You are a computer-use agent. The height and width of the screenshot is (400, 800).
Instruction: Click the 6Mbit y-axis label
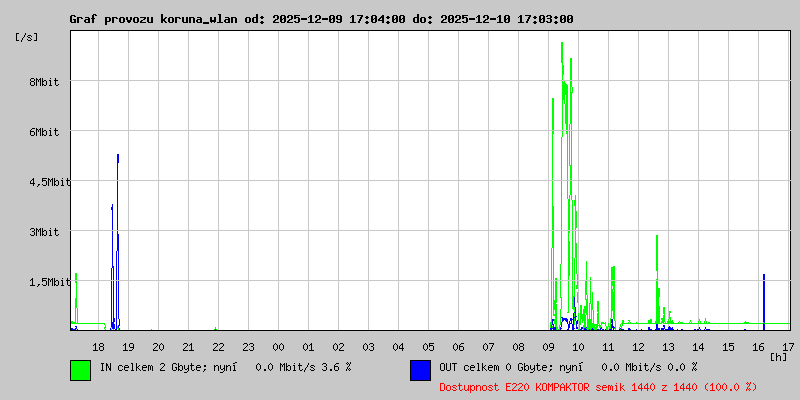(44, 132)
